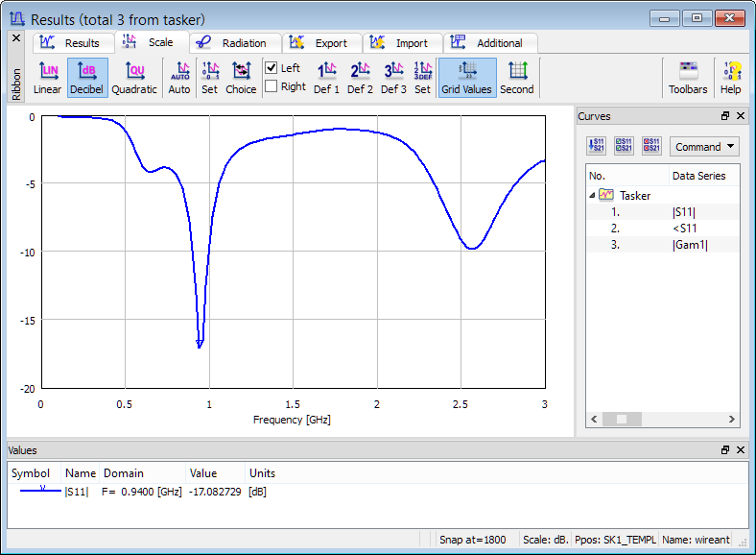Screen dimensions: 756x555
Task: Switch to Quadratic scale
Action: pyautogui.click(x=134, y=78)
